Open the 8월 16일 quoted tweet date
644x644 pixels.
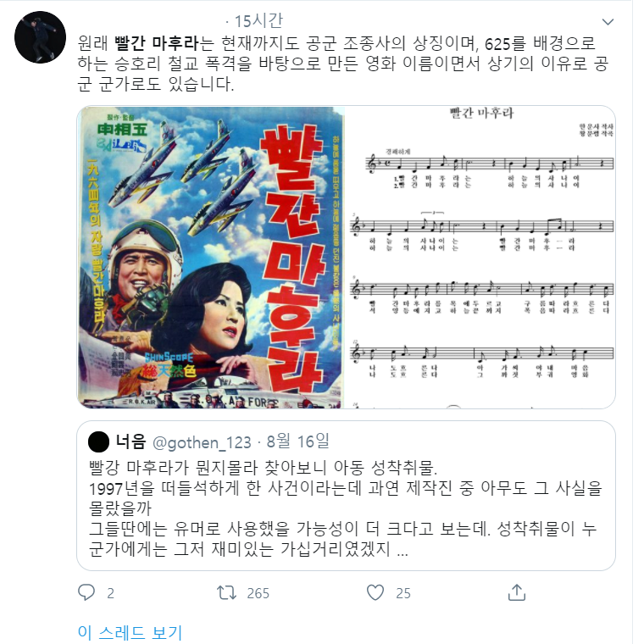[297, 441]
